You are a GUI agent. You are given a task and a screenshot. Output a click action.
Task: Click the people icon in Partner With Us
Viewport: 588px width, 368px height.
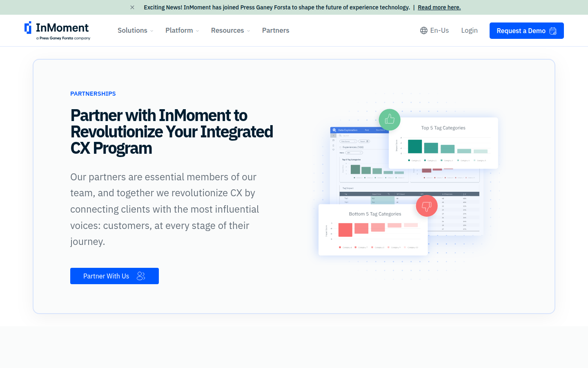point(141,276)
